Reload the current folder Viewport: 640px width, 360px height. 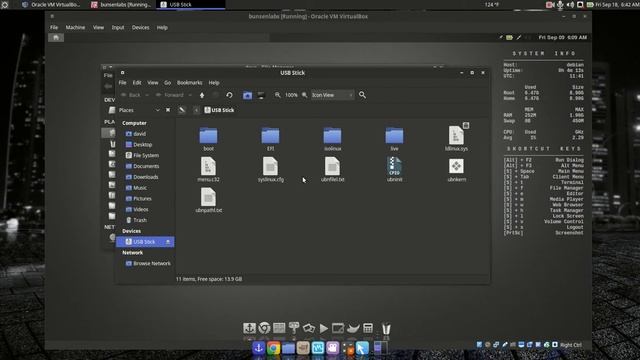[x=229, y=95]
